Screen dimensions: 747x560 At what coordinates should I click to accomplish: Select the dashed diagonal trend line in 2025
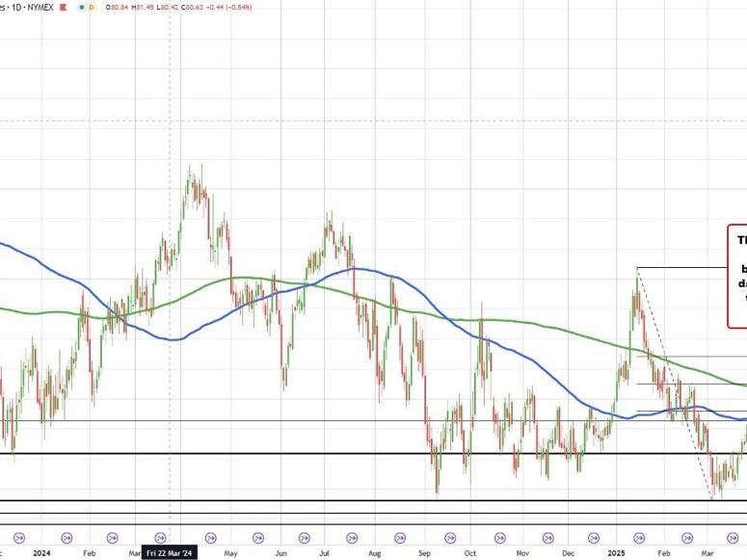point(674,384)
